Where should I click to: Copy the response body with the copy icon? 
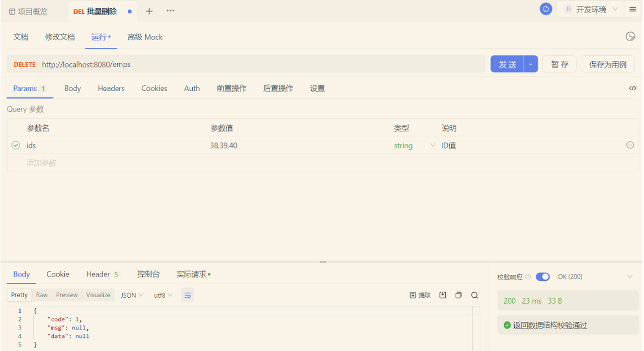click(458, 295)
